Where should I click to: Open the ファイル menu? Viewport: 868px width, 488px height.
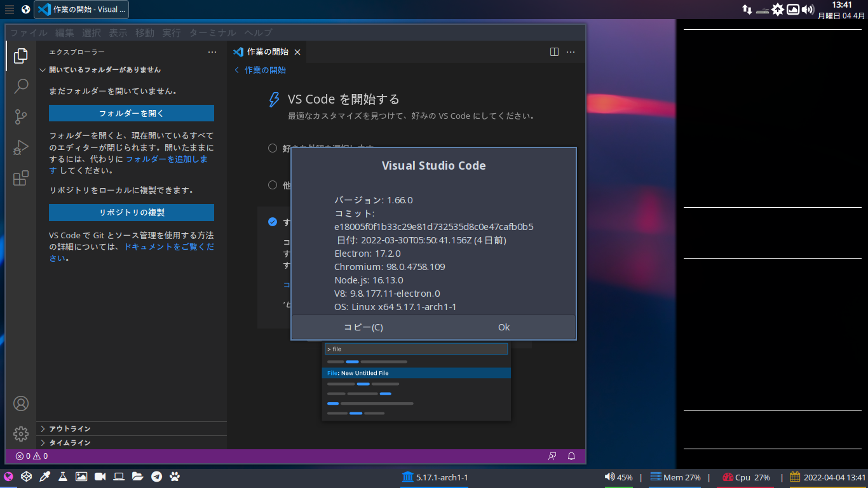tap(29, 33)
